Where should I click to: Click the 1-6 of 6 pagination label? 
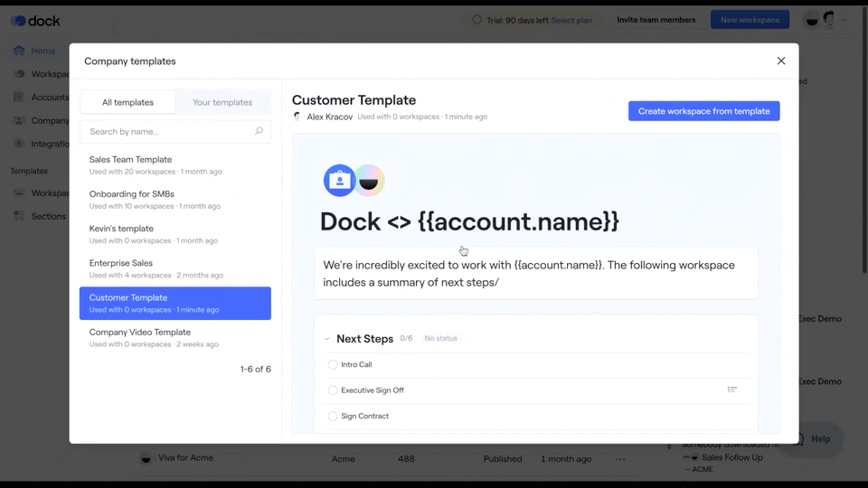click(x=255, y=369)
